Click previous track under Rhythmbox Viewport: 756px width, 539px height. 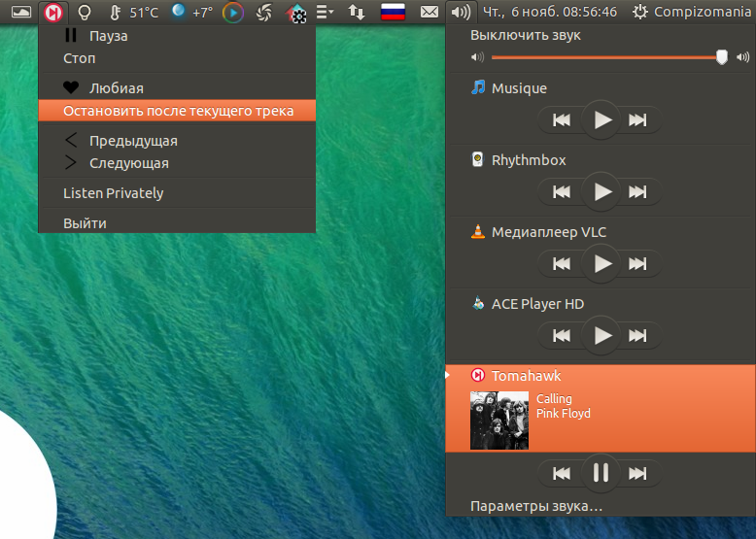click(x=562, y=191)
